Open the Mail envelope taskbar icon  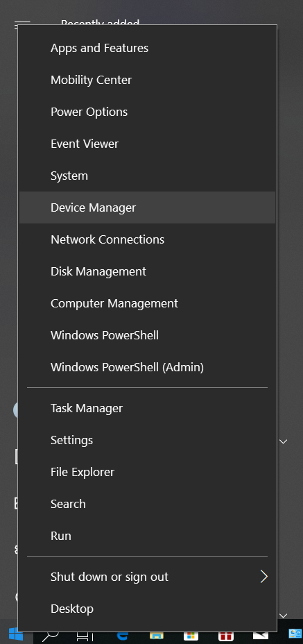pyautogui.click(x=260, y=636)
